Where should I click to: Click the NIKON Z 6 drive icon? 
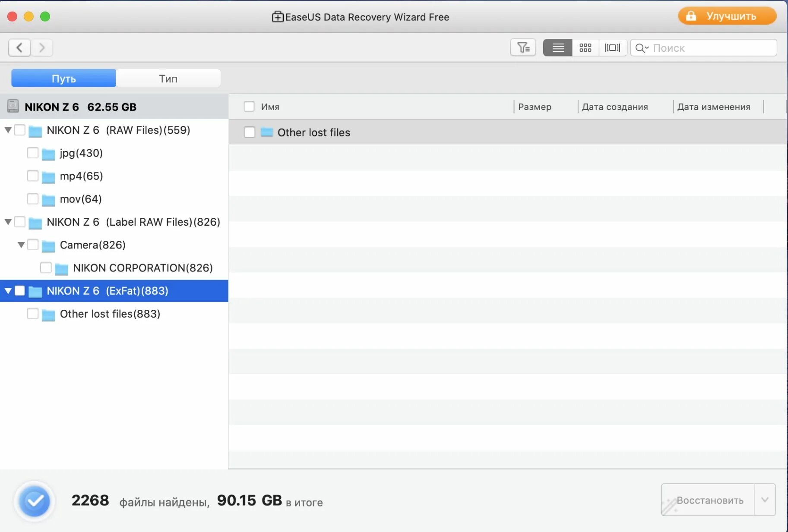13,106
